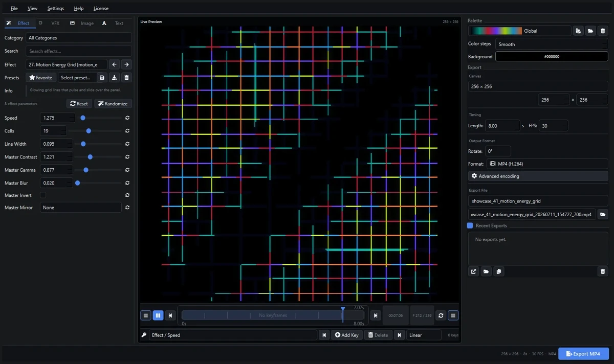Open recent exports folder icon
The width and height of the screenshot is (614, 364).
click(486, 271)
